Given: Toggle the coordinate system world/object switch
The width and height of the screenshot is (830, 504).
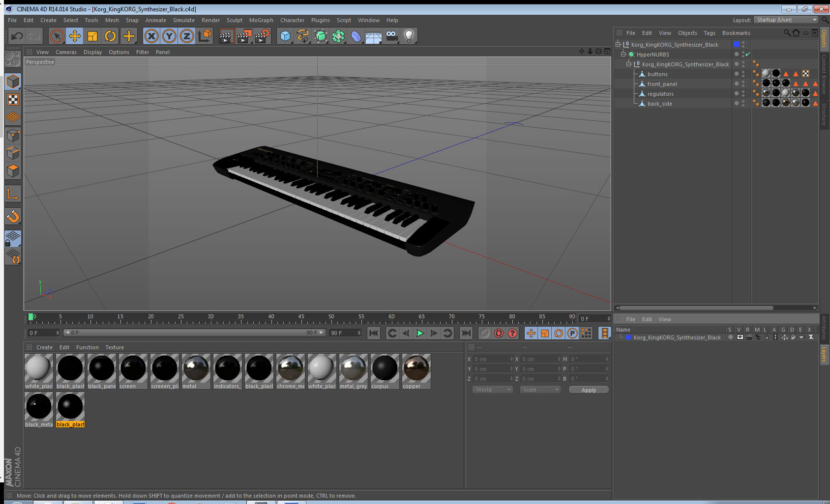Looking at the screenshot, I should (205, 36).
